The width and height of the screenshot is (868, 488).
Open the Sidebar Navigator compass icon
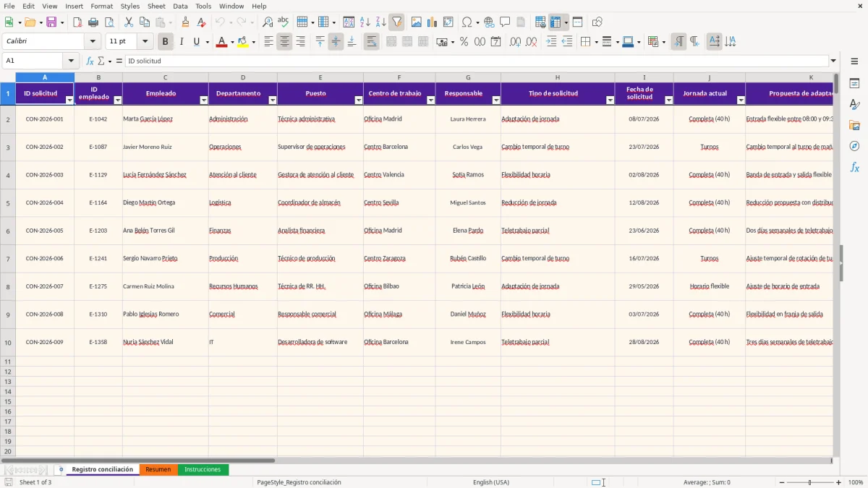[854, 146]
